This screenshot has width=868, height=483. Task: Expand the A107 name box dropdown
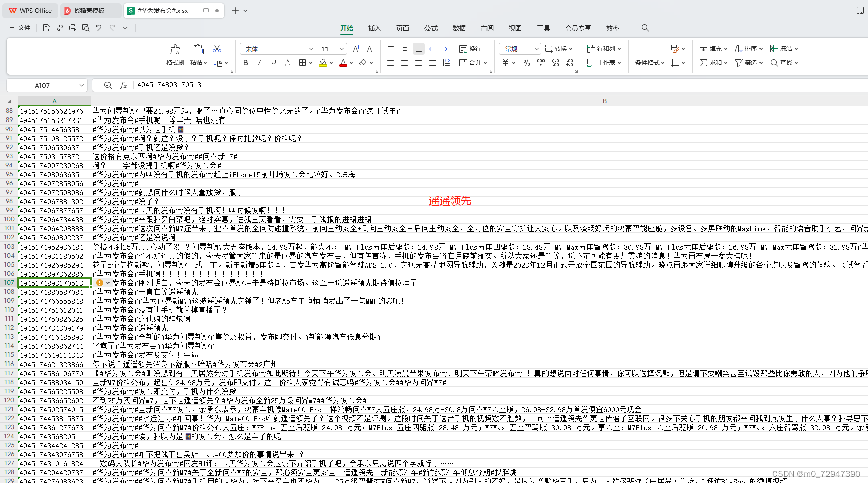pyautogui.click(x=81, y=85)
